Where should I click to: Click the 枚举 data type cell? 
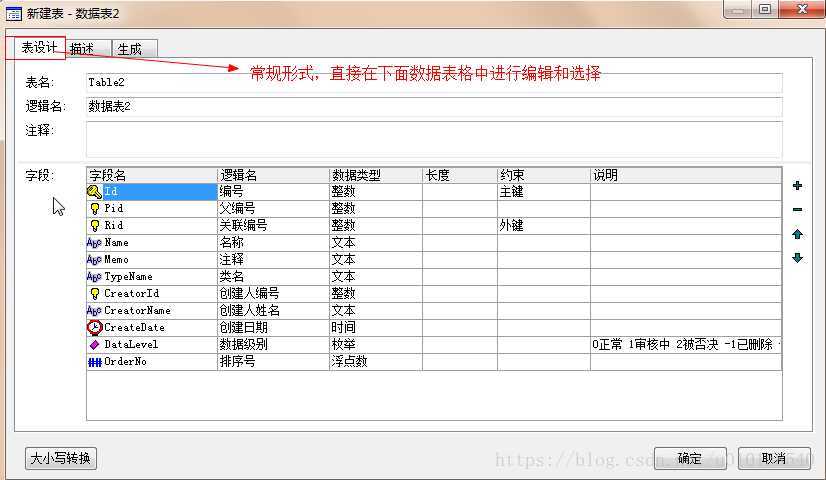coord(376,345)
